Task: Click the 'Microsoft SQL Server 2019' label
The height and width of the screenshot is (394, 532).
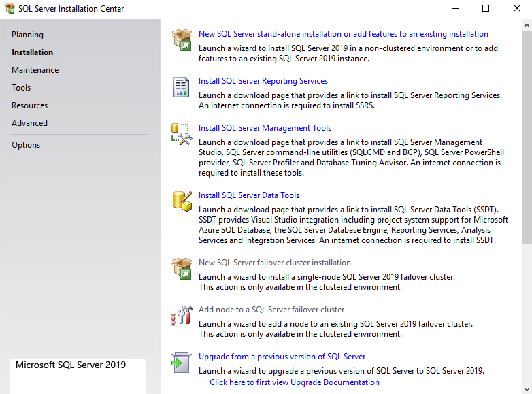Action: [71, 365]
